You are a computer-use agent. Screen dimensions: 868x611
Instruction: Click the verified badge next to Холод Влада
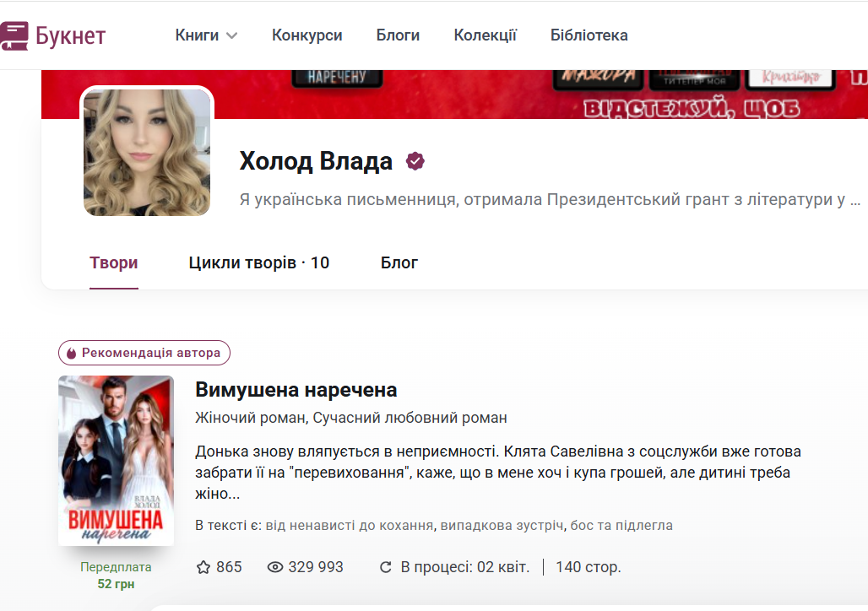coord(415,161)
